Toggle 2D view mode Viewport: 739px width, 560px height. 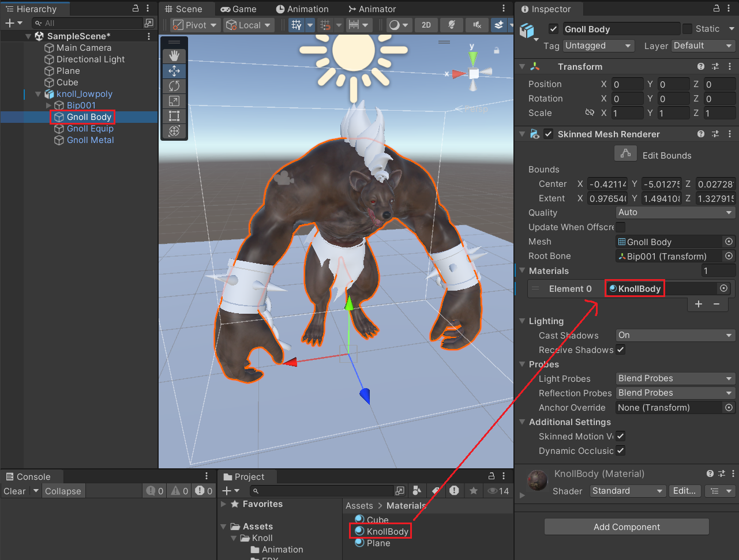pyautogui.click(x=426, y=25)
